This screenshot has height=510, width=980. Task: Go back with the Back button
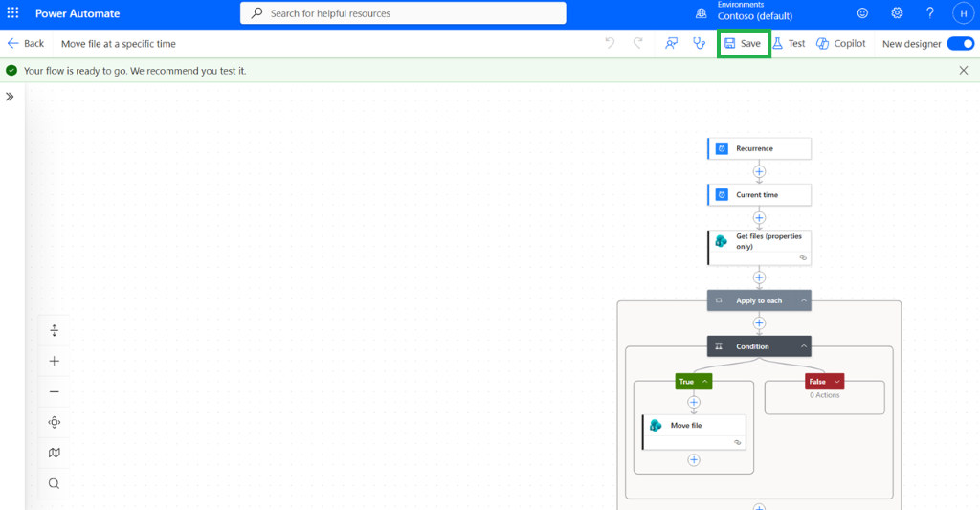26,44
